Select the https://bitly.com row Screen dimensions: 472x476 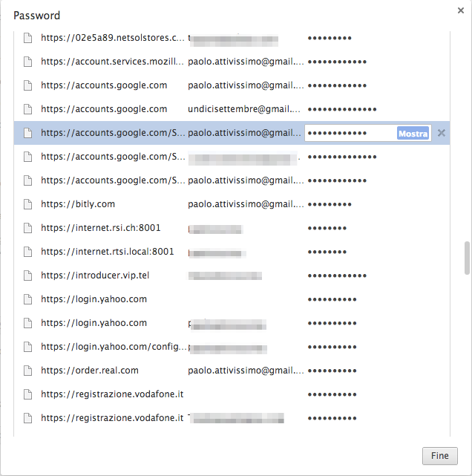pyautogui.click(x=78, y=204)
